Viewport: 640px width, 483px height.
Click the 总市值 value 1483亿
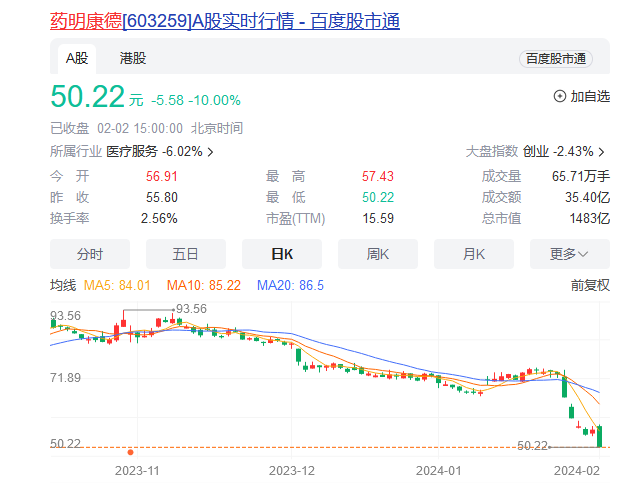pyautogui.click(x=590, y=218)
